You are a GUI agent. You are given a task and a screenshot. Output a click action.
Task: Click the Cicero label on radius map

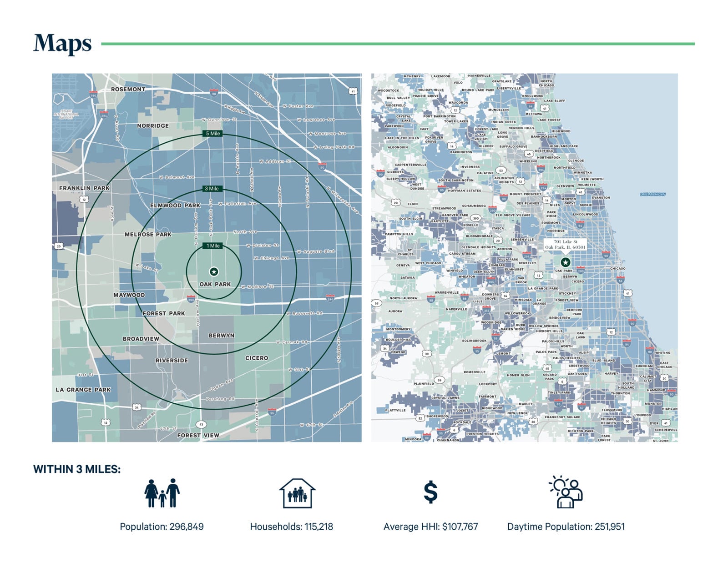257,358
